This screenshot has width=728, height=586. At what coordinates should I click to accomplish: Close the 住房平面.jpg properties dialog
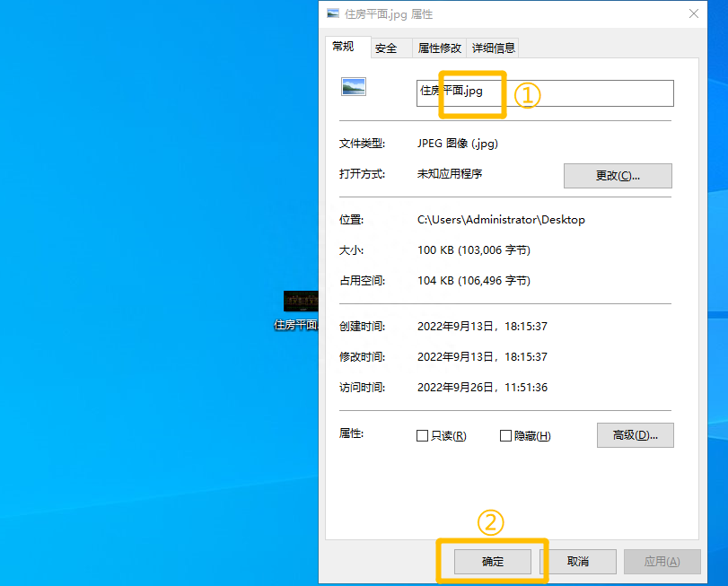tap(696, 13)
